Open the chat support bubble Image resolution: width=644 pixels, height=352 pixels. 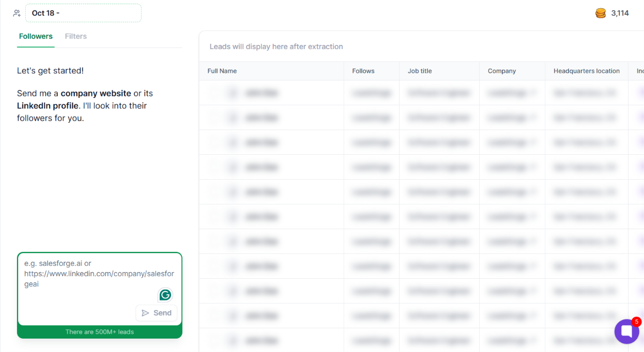click(x=626, y=331)
